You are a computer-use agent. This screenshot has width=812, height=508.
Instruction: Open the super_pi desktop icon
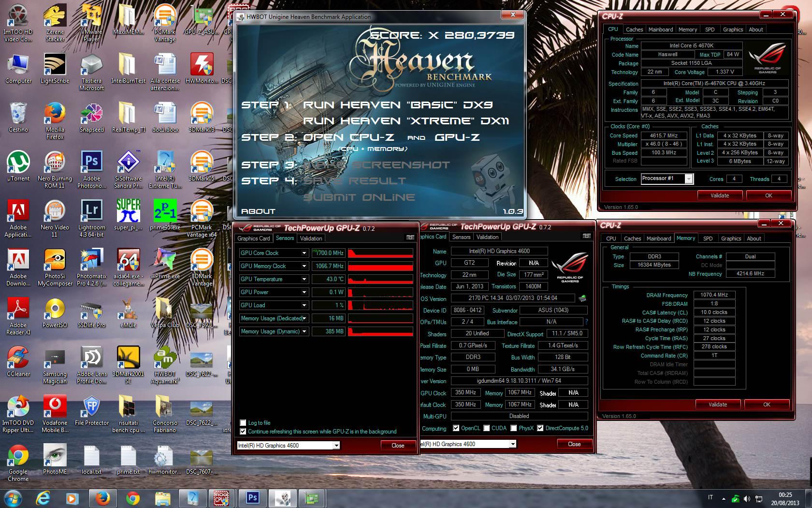(128, 215)
